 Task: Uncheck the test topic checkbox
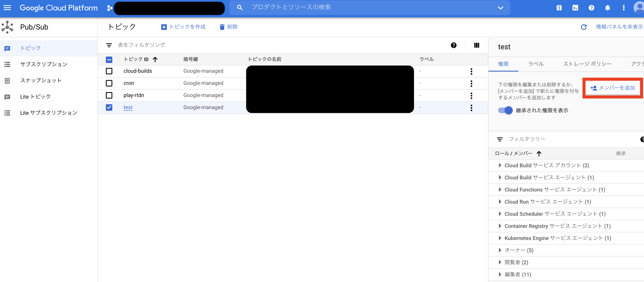(109, 107)
